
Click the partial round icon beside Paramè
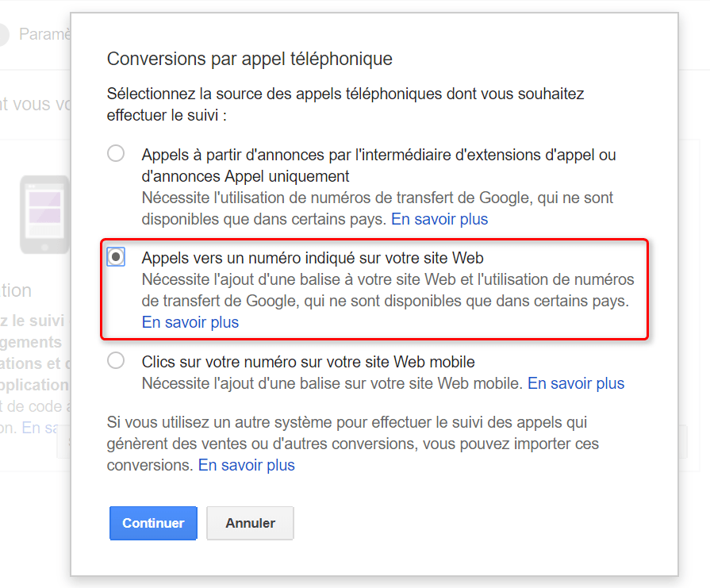[x=4, y=34]
